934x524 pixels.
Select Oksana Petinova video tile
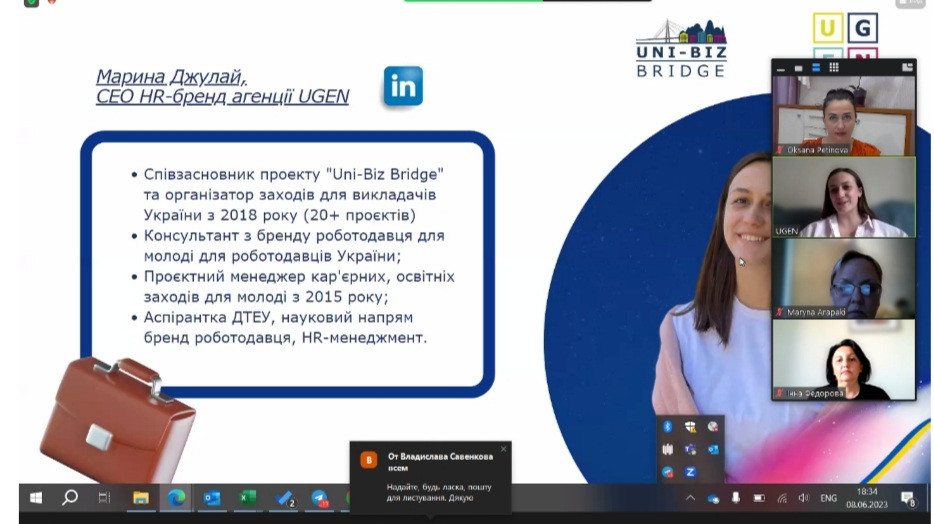pyautogui.click(x=843, y=116)
